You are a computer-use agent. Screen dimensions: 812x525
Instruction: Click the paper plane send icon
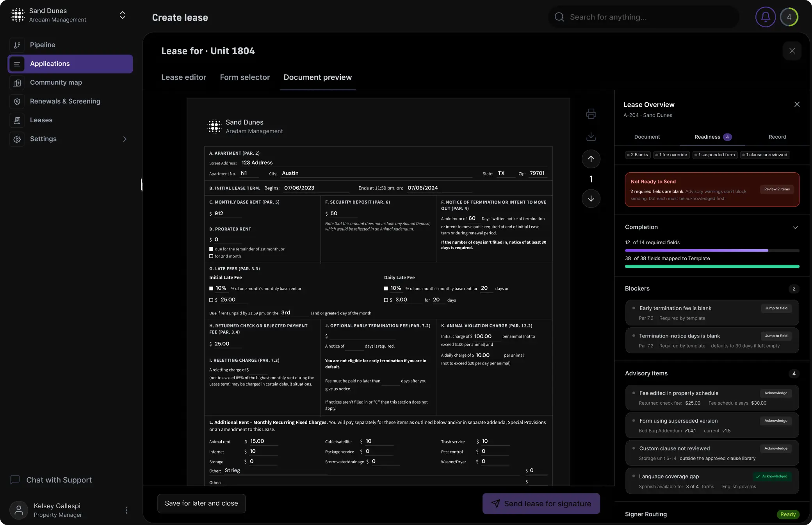click(495, 504)
